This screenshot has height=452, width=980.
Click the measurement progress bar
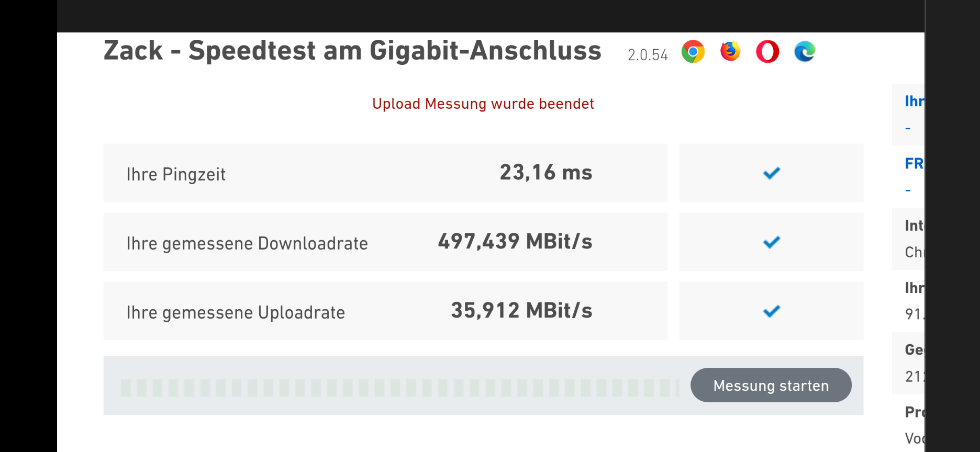pos(399,388)
